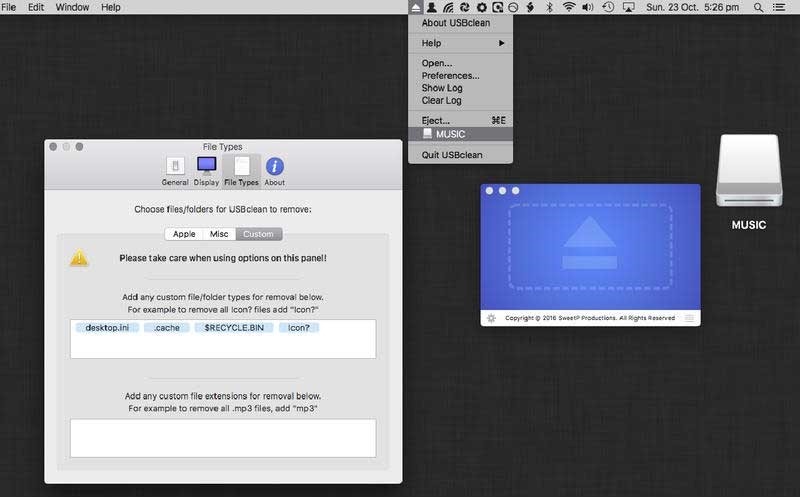Screen dimensions: 800x497
Task: Select the Custom segment
Action: [x=258, y=234]
